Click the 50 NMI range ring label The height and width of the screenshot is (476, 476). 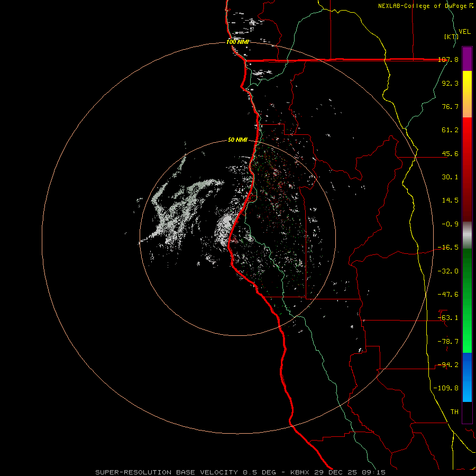(237, 140)
